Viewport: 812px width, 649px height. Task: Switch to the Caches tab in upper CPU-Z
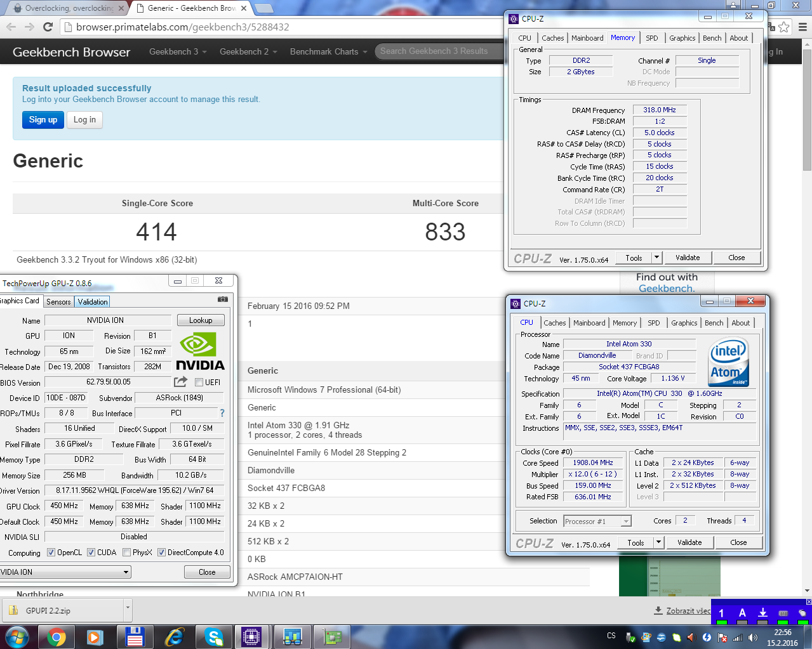pos(552,38)
